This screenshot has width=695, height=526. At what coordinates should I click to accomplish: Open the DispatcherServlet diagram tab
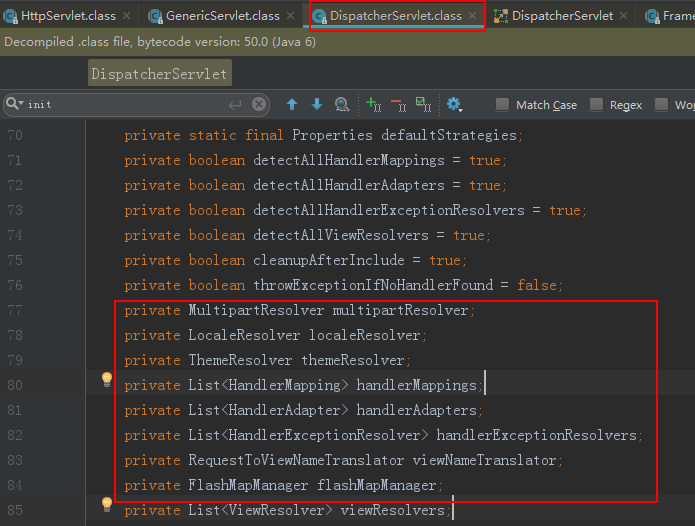562,16
